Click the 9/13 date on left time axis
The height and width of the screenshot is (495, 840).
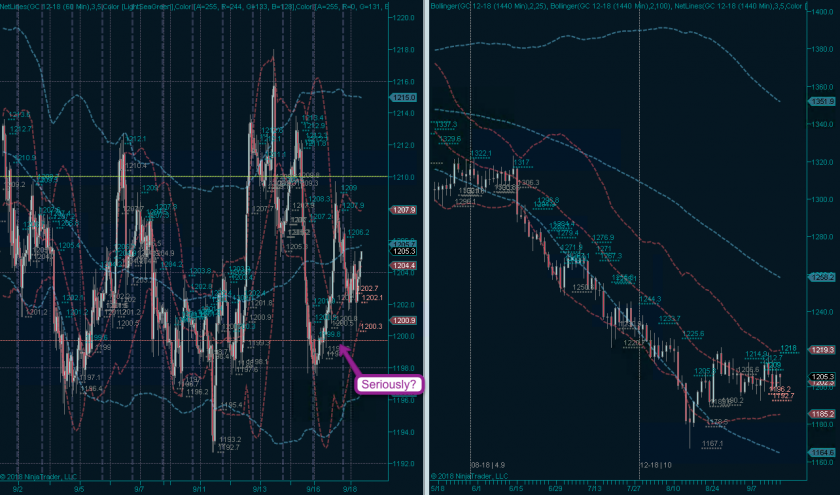point(260,489)
